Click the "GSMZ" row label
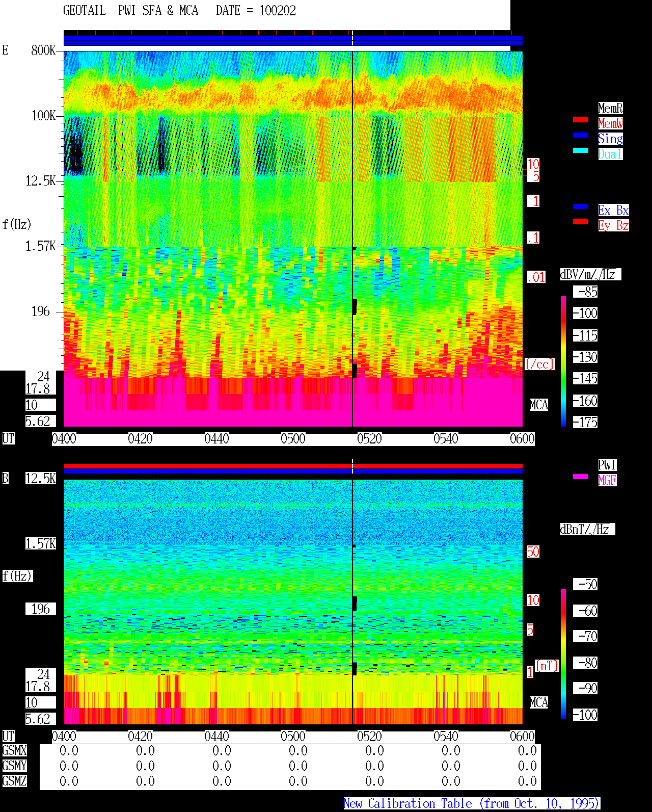 coord(14,781)
